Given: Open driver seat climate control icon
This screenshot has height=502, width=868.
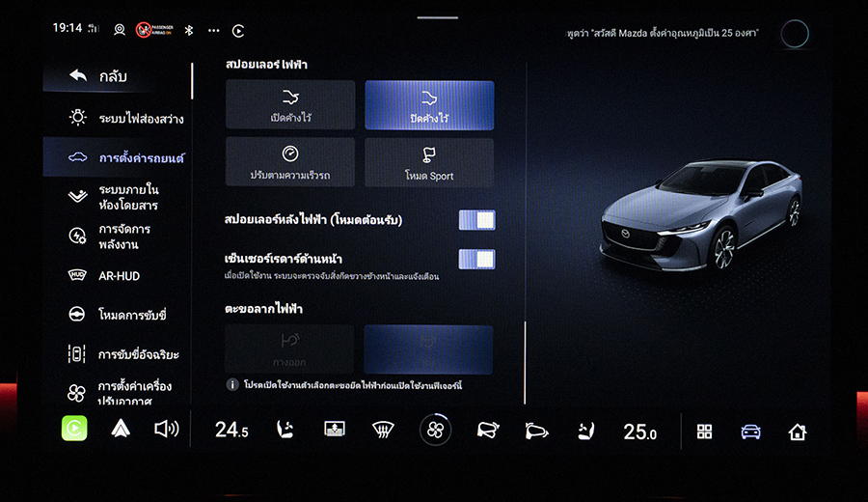Looking at the screenshot, I should [x=285, y=430].
